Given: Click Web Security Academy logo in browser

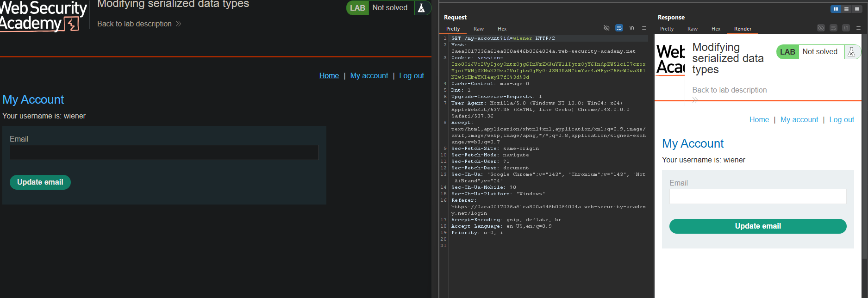Looking at the screenshot, I should 43,16.
